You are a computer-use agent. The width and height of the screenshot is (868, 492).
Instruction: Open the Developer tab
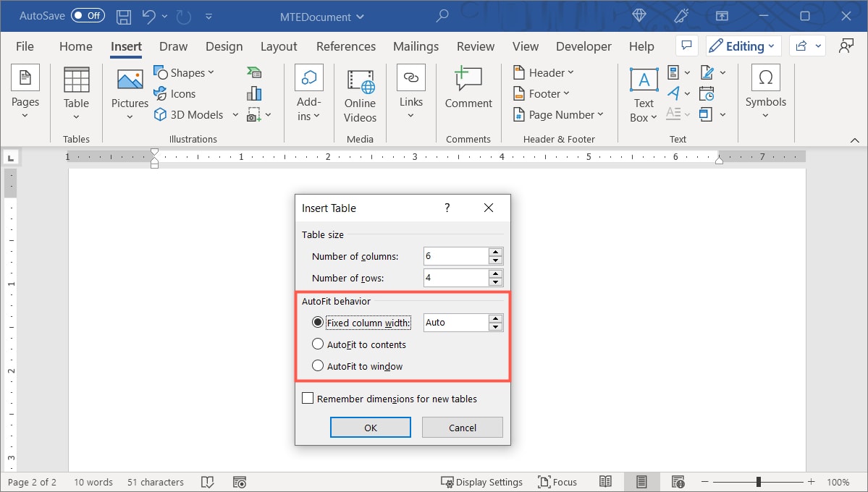(x=583, y=46)
